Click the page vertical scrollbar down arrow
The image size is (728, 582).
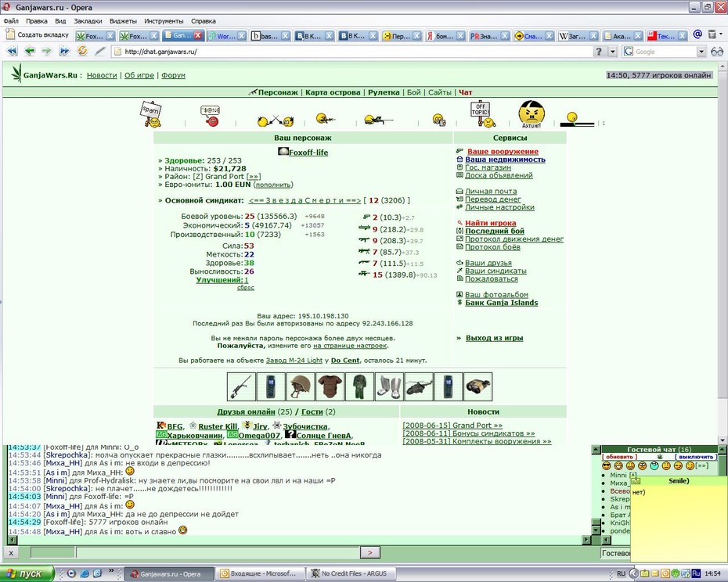tap(723, 440)
